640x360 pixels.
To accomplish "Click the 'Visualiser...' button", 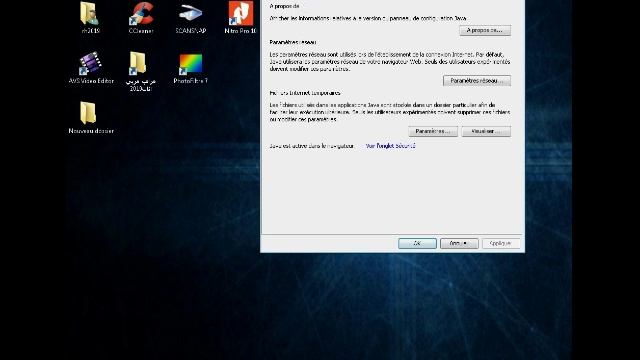I will click(486, 131).
